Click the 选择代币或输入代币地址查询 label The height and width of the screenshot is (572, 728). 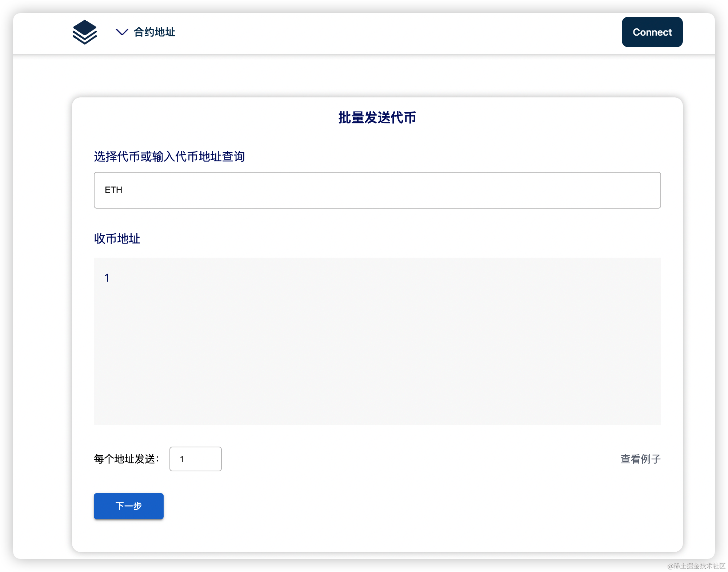(169, 157)
